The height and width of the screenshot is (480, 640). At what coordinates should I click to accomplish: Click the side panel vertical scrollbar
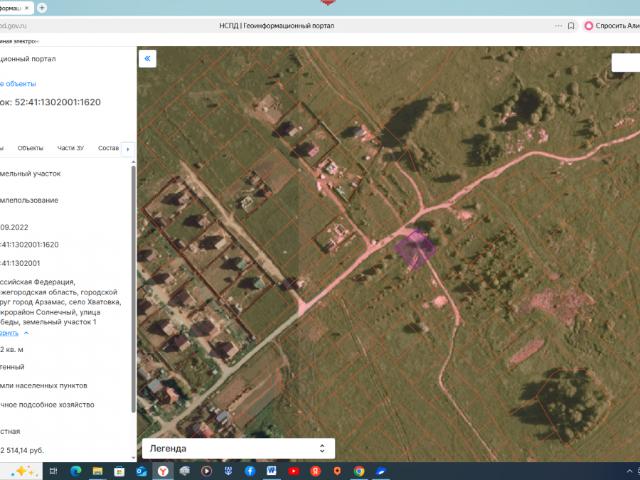tap(133, 288)
